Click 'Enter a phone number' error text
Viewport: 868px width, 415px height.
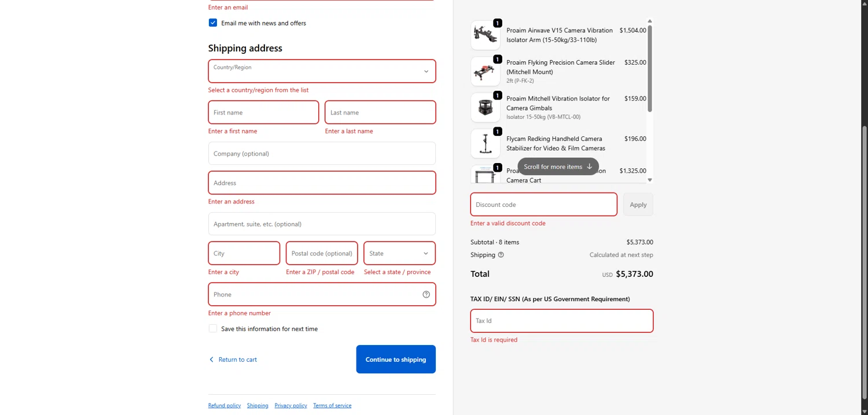pyautogui.click(x=240, y=313)
